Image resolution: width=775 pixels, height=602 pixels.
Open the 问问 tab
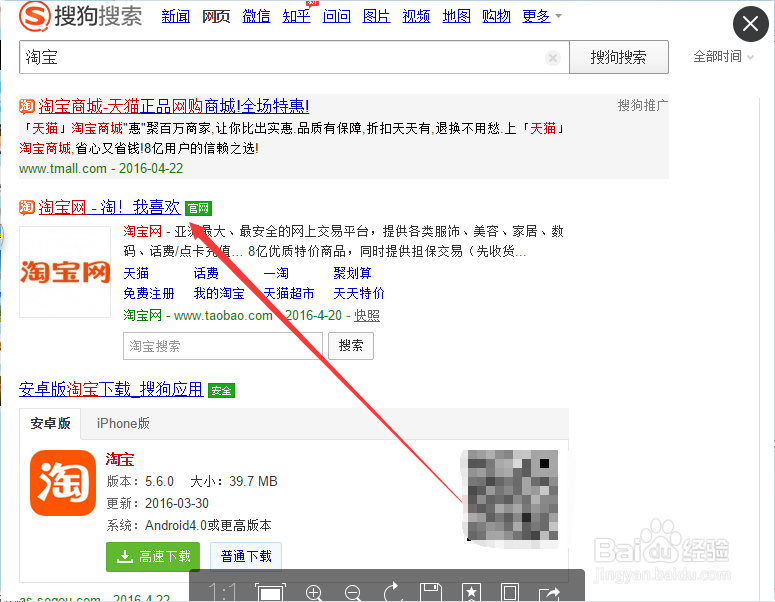(x=336, y=16)
